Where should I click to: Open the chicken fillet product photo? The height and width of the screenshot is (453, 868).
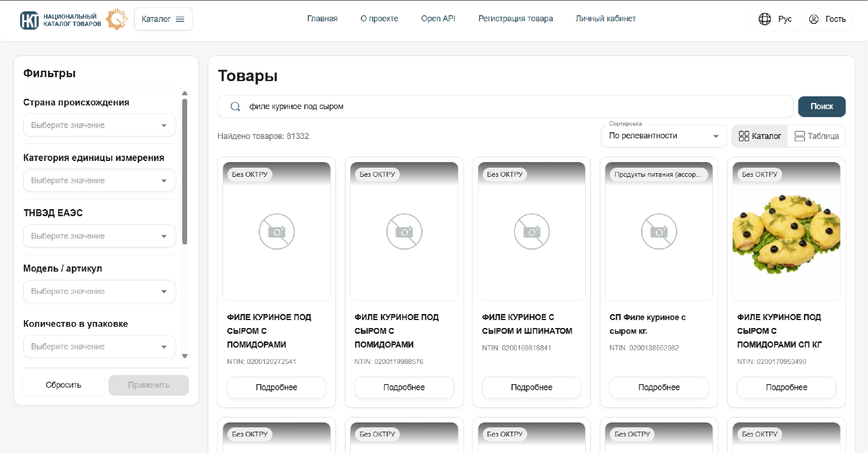click(786, 232)
